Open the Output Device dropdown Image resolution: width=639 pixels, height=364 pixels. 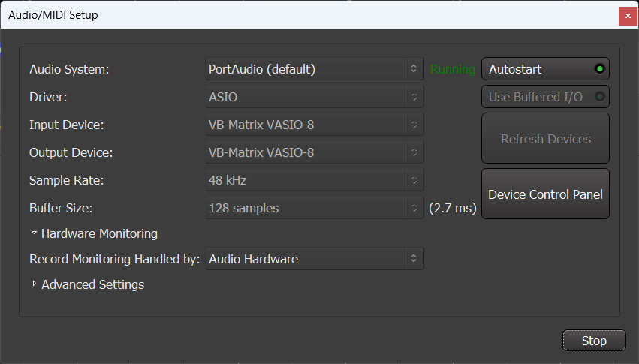coord(314,152)
